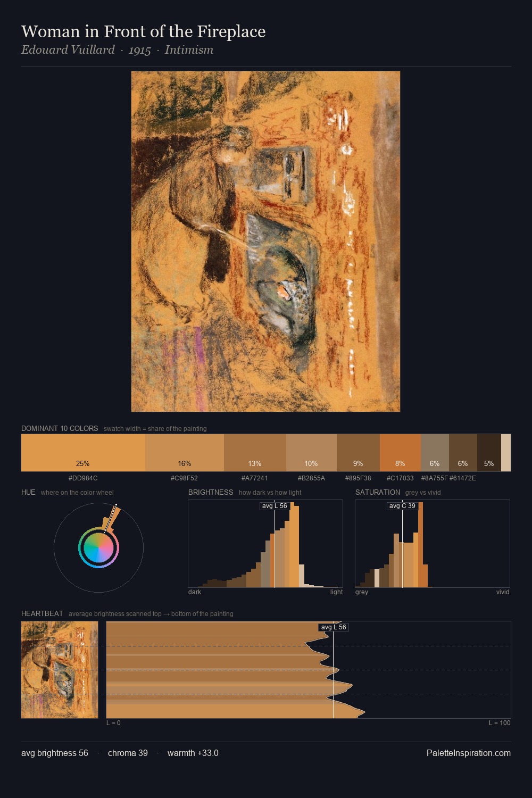Click the heartbeat brightness area chart
The height and width of the screenshot is (798, 532).
[309, 670]
